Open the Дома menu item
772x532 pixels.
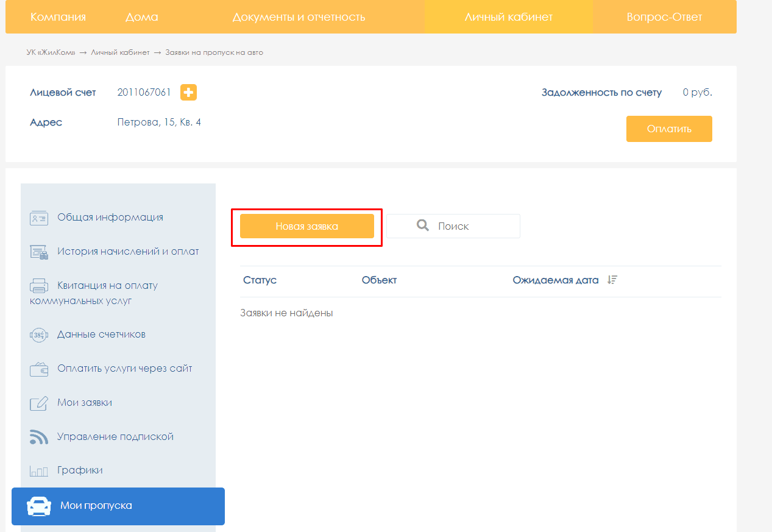point(141,17)
